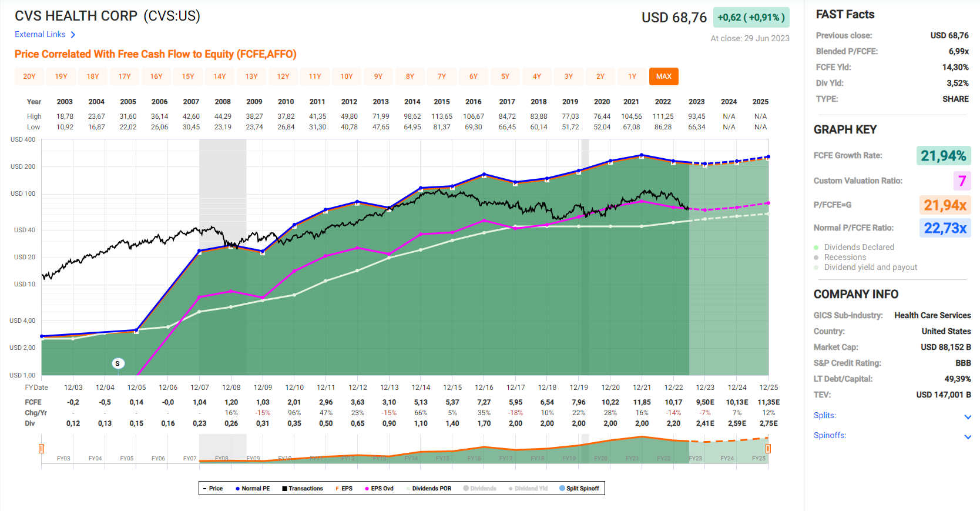The width and height of the screenshot is (980, 511).
Task: Select the MAX time range tab
Action: [x=664, y=76]
